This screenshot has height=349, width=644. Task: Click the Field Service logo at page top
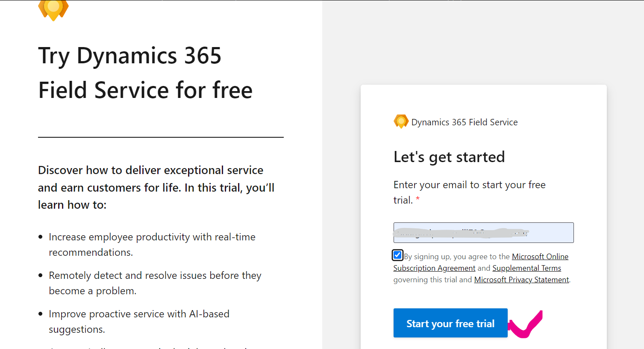(x=53, y=10)
